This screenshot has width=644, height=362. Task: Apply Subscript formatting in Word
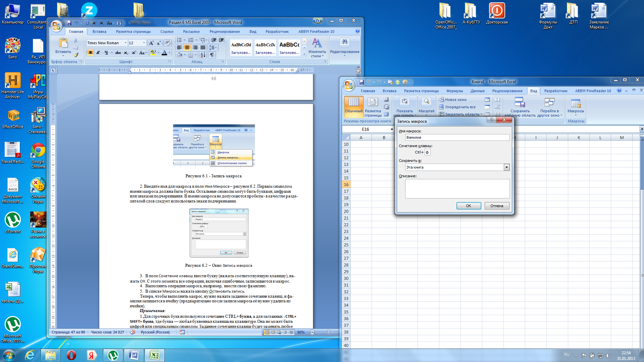pos(126,53)
